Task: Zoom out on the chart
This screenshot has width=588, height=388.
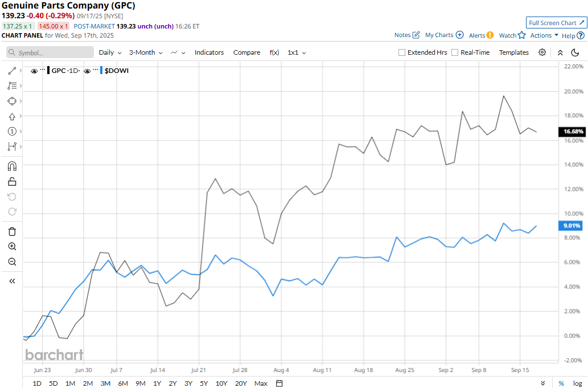Action: [x=12, y=262]
